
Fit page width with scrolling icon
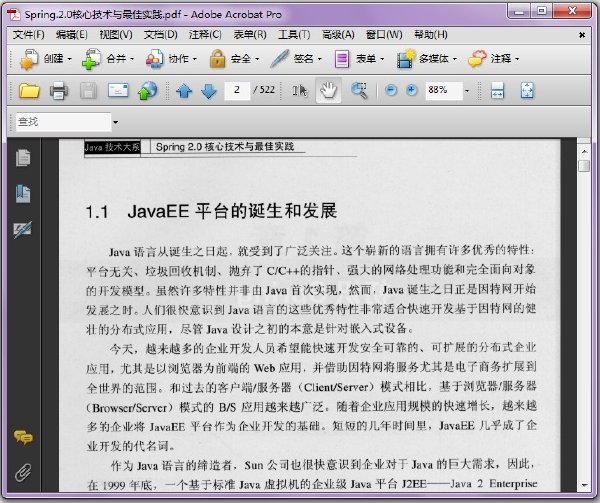[x=497, y=91]
